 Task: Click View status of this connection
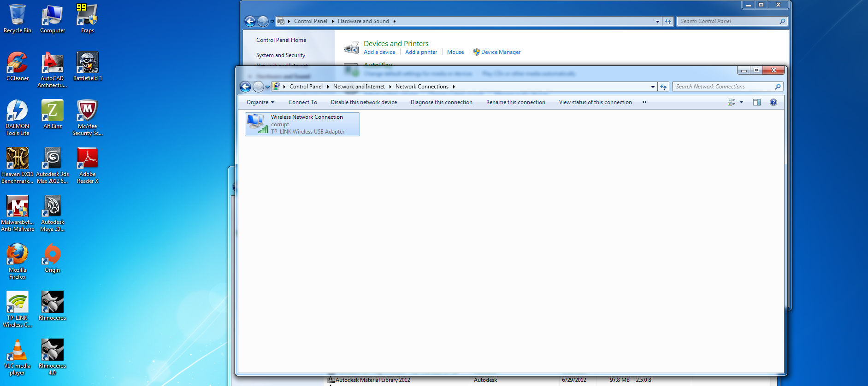click(596, 102)
